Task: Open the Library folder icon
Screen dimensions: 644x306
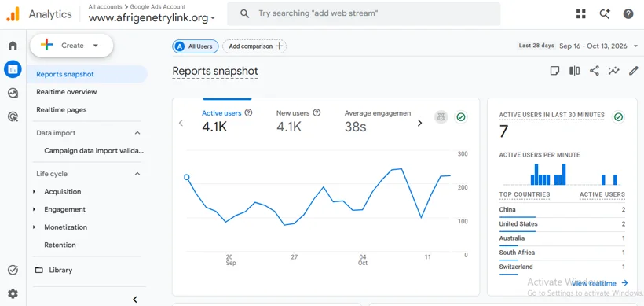Action: point(39,271)
